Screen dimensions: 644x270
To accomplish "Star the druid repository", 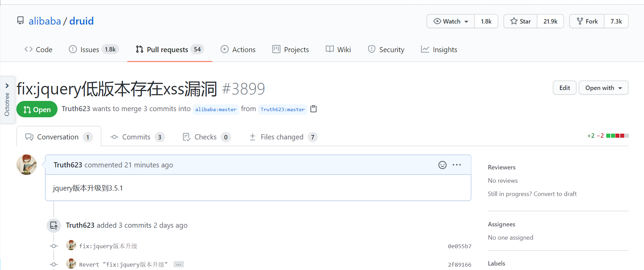I will (x=520, y=21).
